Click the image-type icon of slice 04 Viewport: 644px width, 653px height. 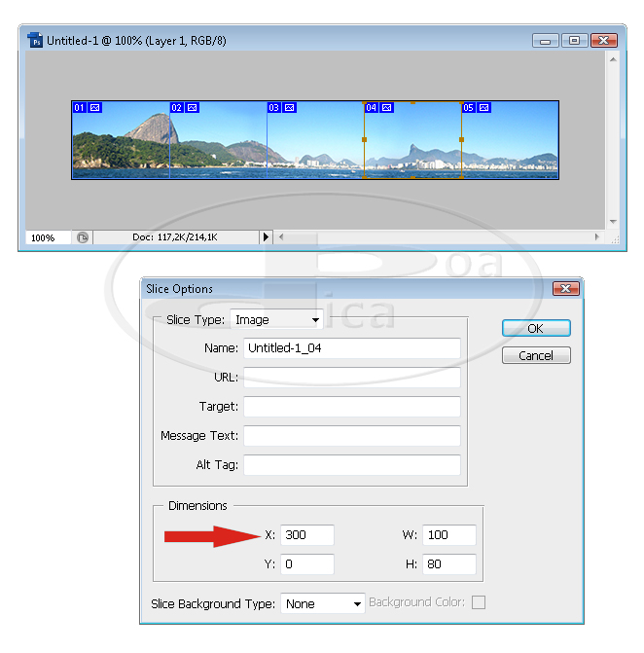(387, 108)
